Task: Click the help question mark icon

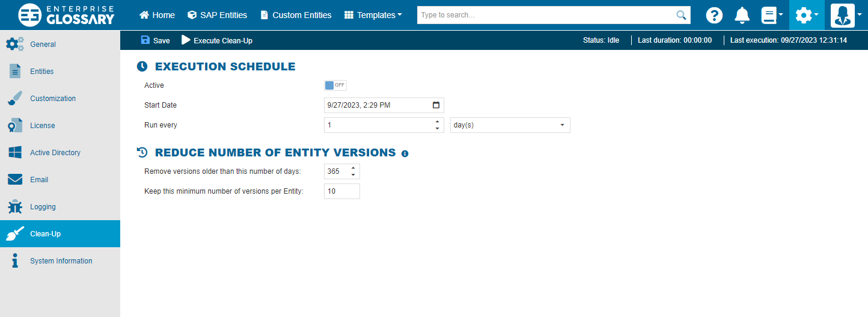Action: pos(714,15)
